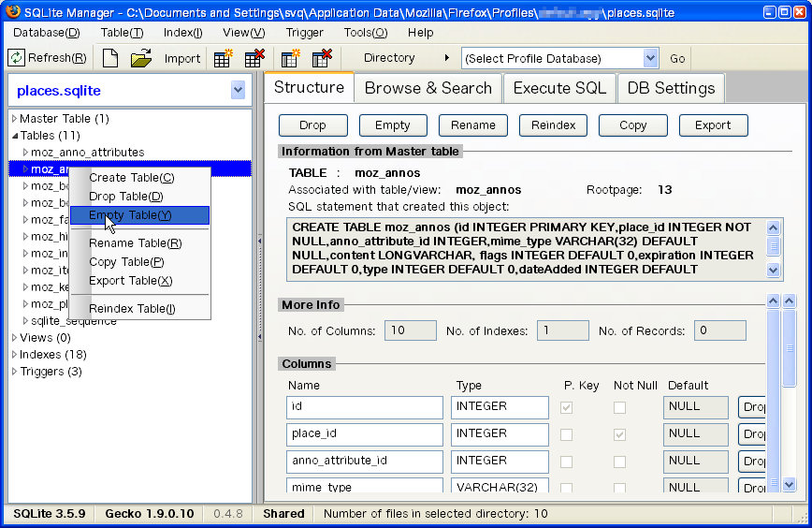The image size is (812, 528).
Task: Click the Copy button
Action: pyautogui.click(x=632, y=125)
